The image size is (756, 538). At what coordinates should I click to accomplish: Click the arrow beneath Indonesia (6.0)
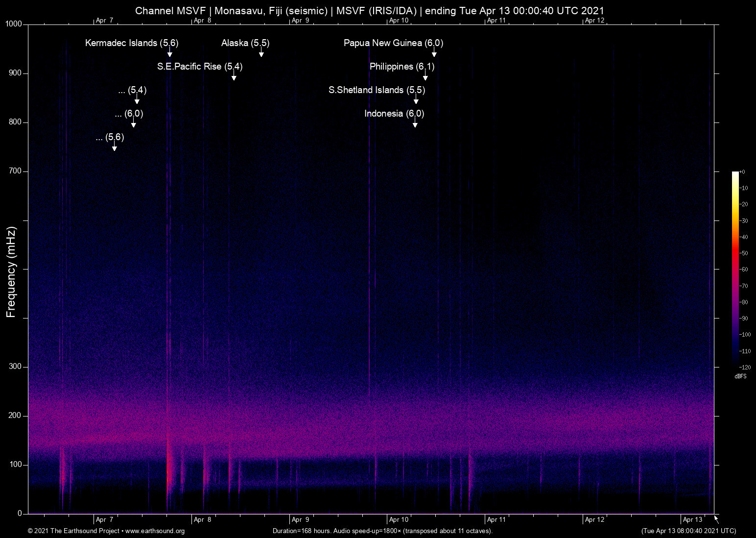(415, 123)
